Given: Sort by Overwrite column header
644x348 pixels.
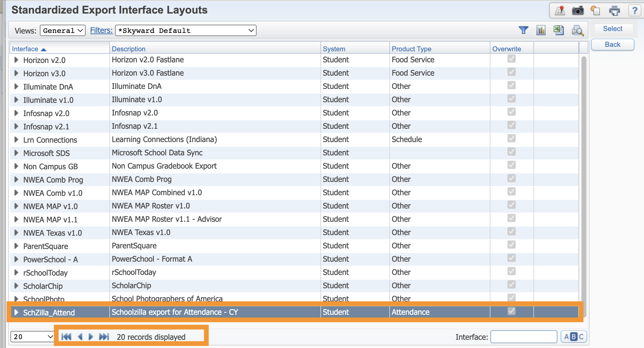Looking at the screenshot, I should [x=507, y=49].
